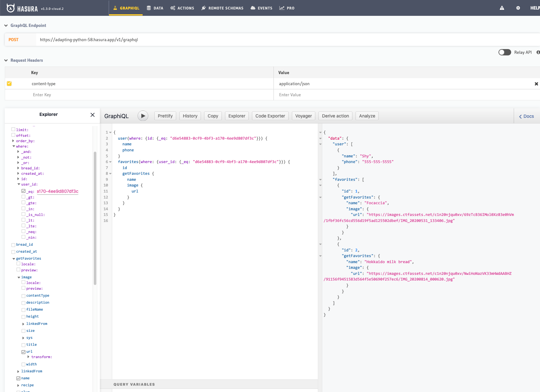Check the created_at field checkbox

[x=13, y=252]
